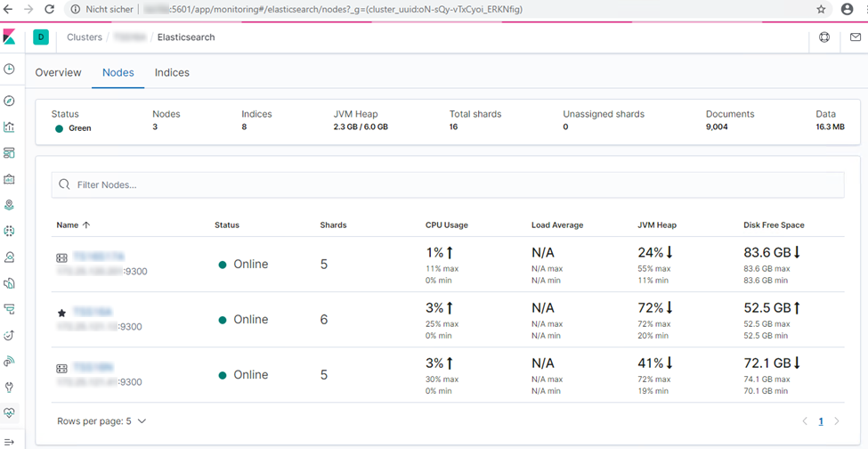This screenshot has width=868, height=449.
Task: Open the mail envelope icon in header
Action: (855, 37)
